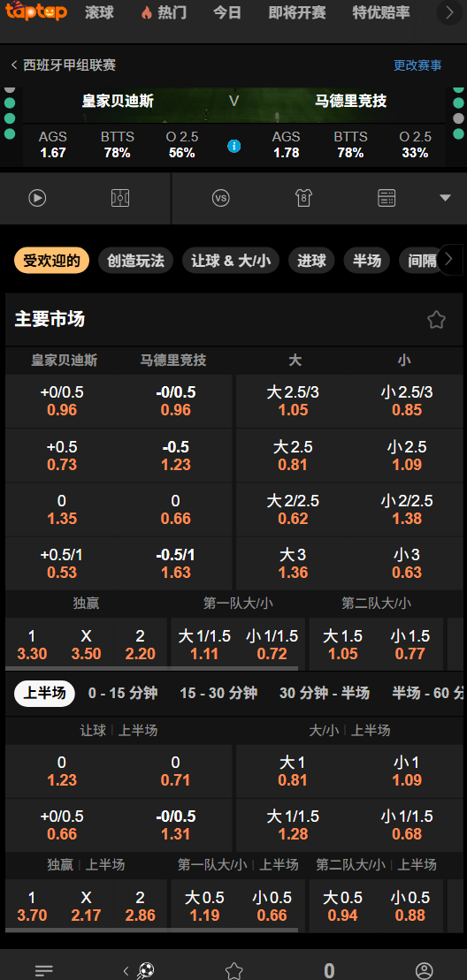
Task: Select 小 2.5/3 odds 0.85
Action: 407,401
